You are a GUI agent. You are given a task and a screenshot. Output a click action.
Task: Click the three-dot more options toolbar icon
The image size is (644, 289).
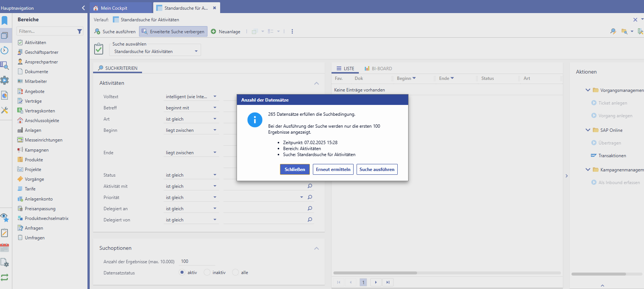(292, 32)
